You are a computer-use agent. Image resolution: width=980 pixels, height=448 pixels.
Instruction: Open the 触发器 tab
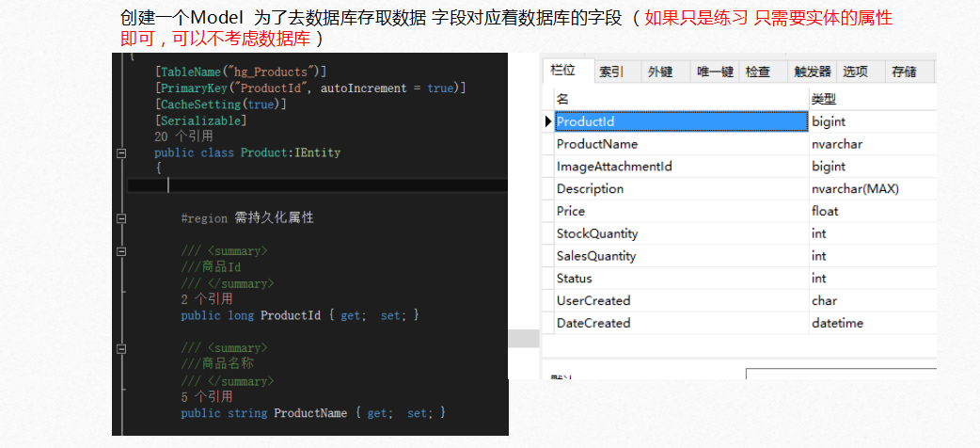(813, 72)
